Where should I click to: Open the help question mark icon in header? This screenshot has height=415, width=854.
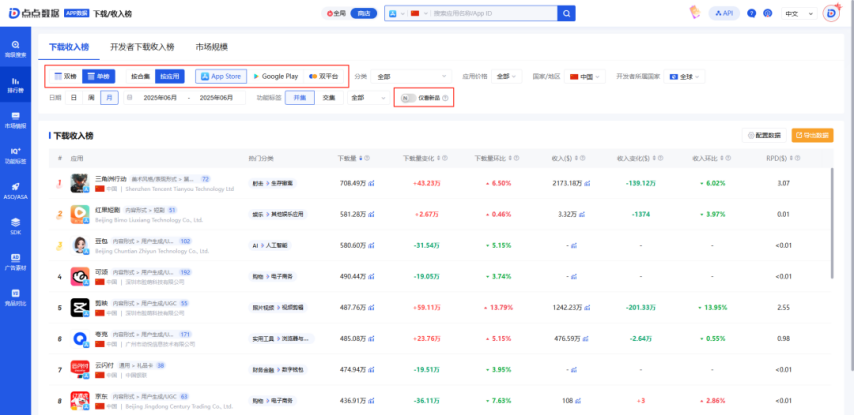point(752,13)
